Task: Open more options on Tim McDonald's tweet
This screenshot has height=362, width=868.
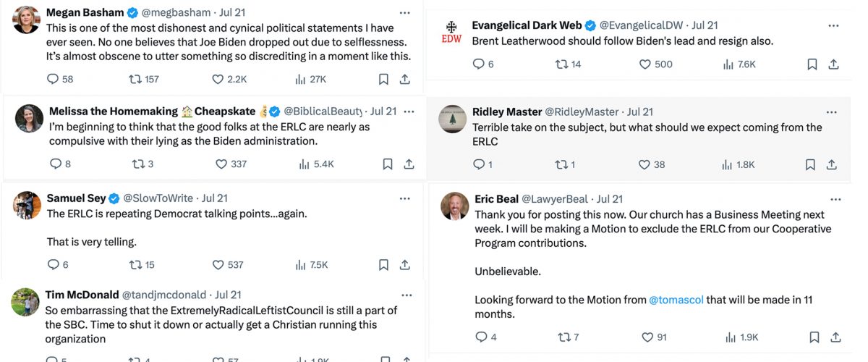Action: tap(407, 295)
